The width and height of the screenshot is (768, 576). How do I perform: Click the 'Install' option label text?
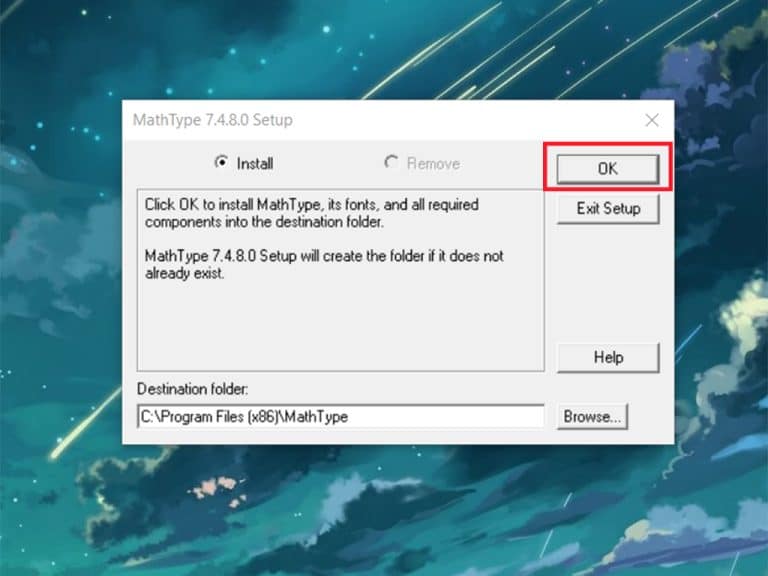[255, 164]
